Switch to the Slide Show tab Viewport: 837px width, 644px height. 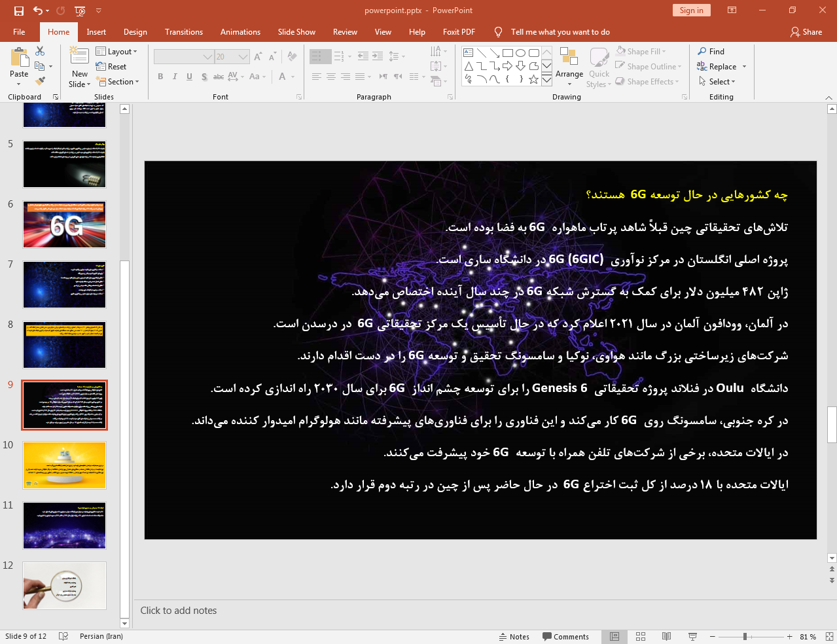tap(296, 32)
